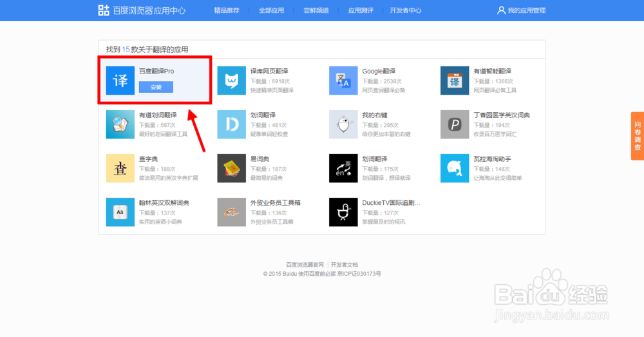The width and height of the screenshot is (644, 337).
Task: Open the 易词典 book icon
Action: [x=232, y=168]
